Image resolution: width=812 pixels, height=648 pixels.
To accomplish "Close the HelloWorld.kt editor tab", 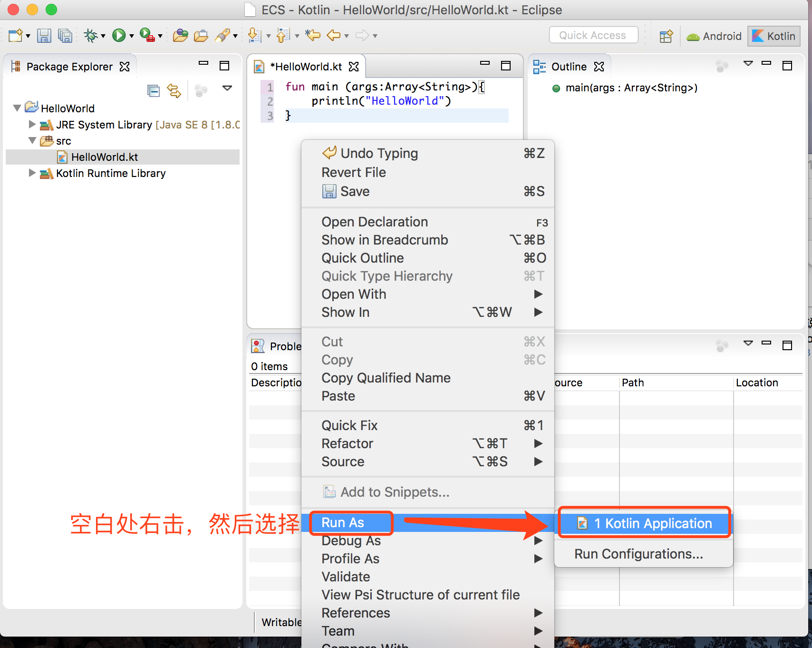I will tap(354, 67).
